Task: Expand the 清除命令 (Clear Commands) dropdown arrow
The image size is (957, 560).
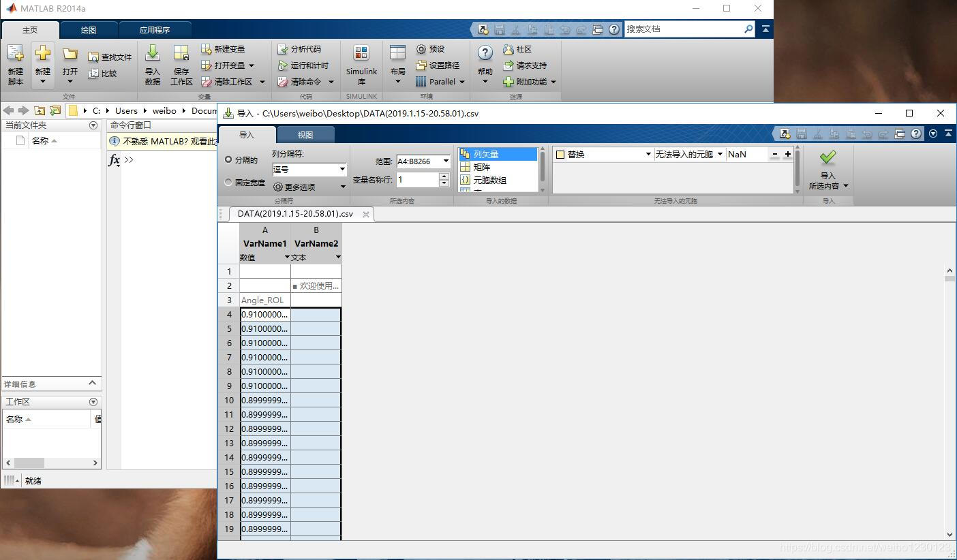Action: pos(331,82)
